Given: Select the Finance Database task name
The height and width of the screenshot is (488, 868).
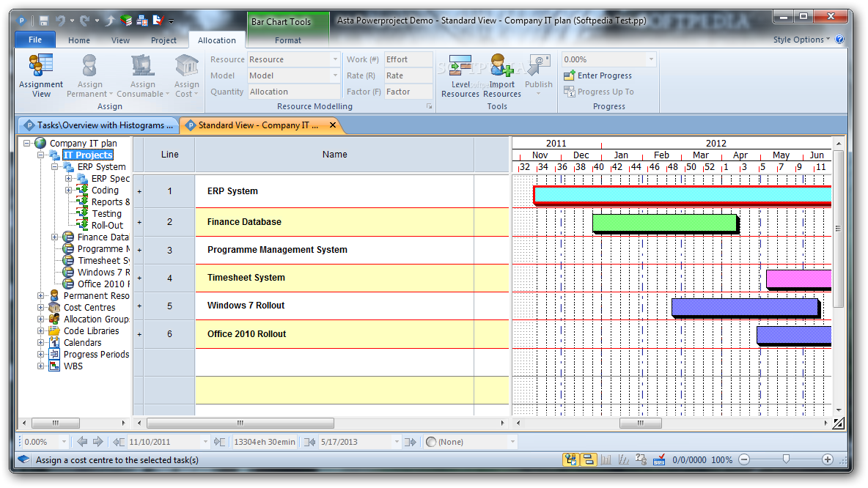Looking at the screenshot, I should tap(244, 222).
